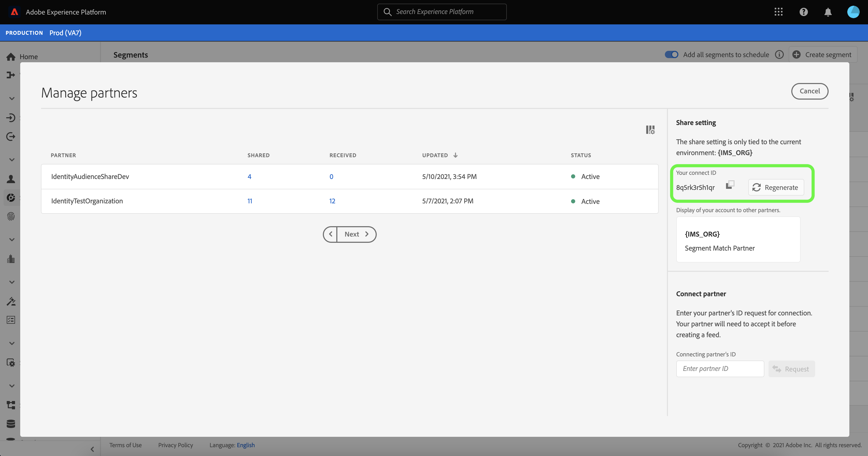
Task: Open the help question mark icon
Action: pyautogui.click(x=803, y=12)
